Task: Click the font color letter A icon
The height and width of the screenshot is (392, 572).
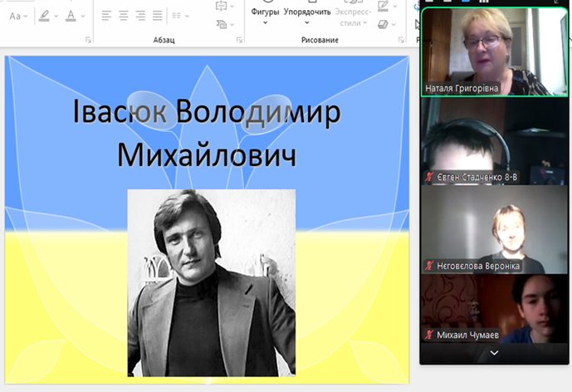Action: tap(71, 16)
